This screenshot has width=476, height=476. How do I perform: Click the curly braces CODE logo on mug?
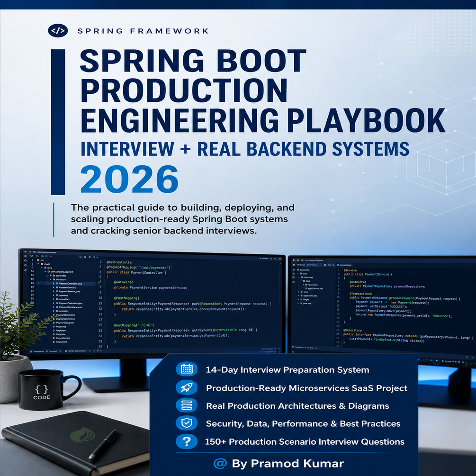[x=42, y=392]
